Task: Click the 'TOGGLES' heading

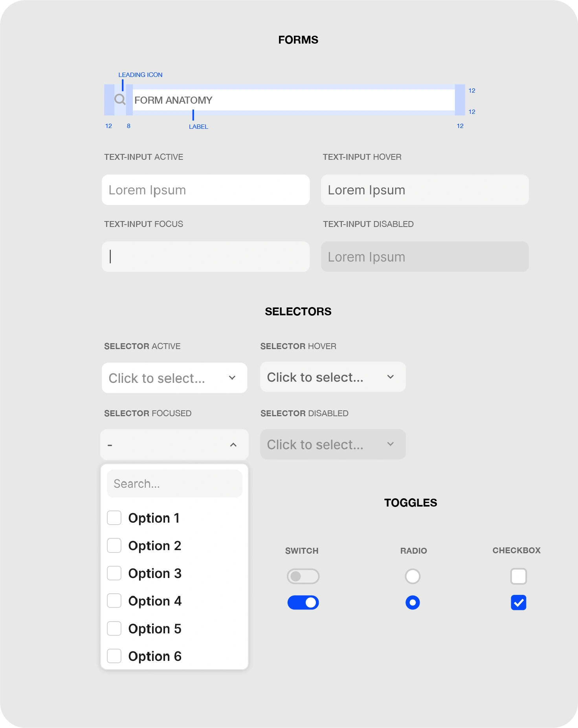Action: pyautogui.click(x=411, y=503)
